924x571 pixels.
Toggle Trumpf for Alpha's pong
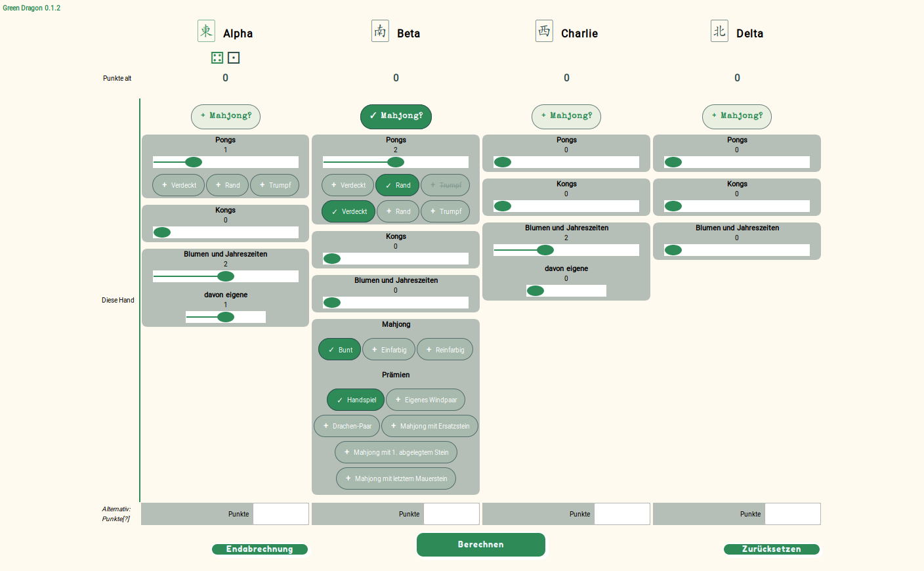point(274,185)
